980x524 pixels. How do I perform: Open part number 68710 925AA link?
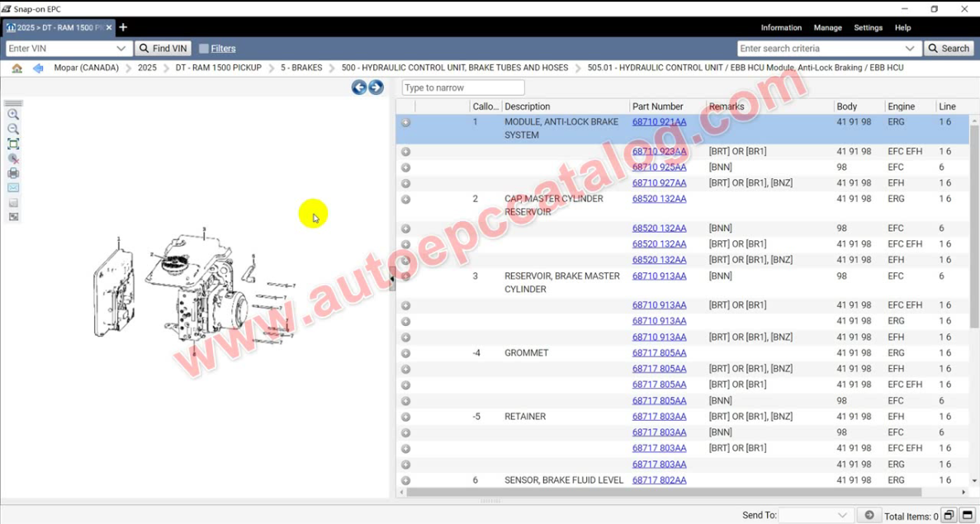[659, 168]
